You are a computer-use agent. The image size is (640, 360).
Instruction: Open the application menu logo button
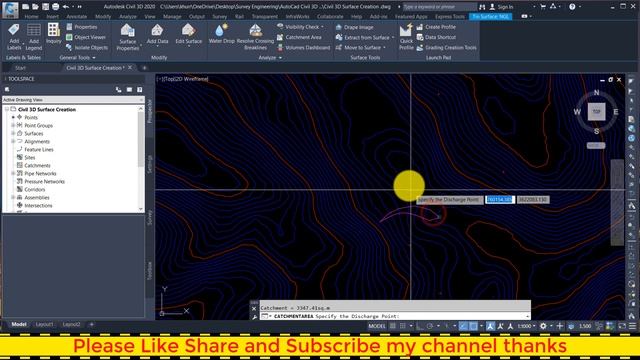click(x=10, y=9)
